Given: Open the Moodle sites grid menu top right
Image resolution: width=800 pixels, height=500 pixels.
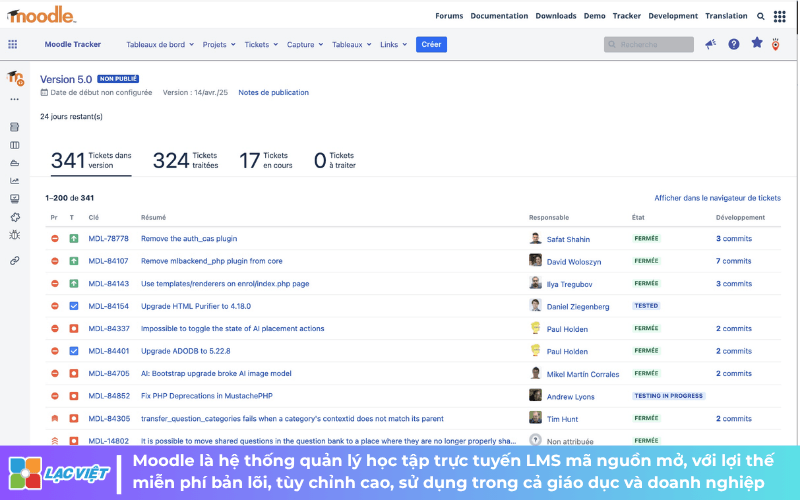Looking at the screenshot, I should tap(780, 16).
